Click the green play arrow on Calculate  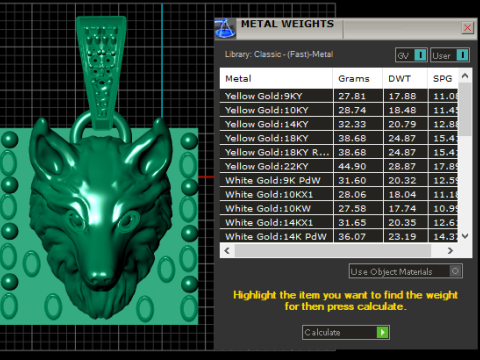pyautogui.click(x=382, y=332)
